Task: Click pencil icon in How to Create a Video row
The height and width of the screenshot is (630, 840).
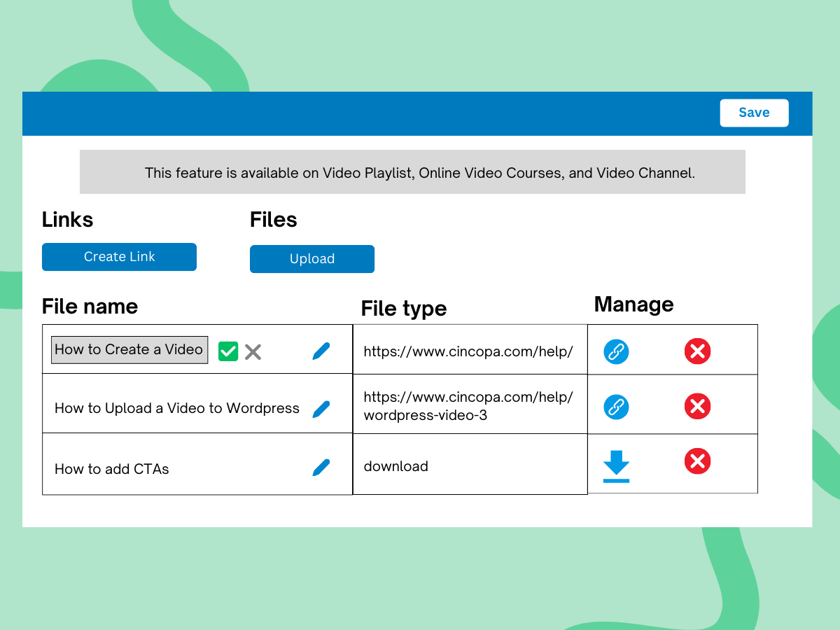Action: [321, 351]
